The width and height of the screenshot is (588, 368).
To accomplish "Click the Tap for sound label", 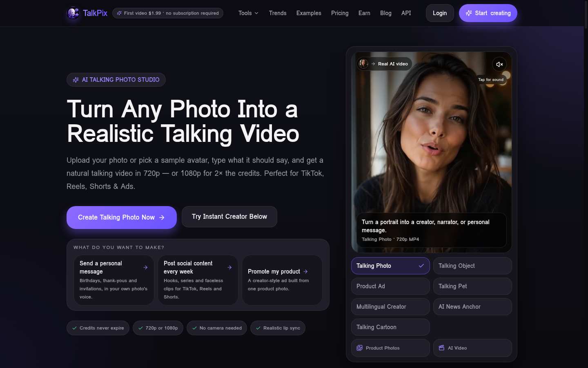I will point(491,80).
